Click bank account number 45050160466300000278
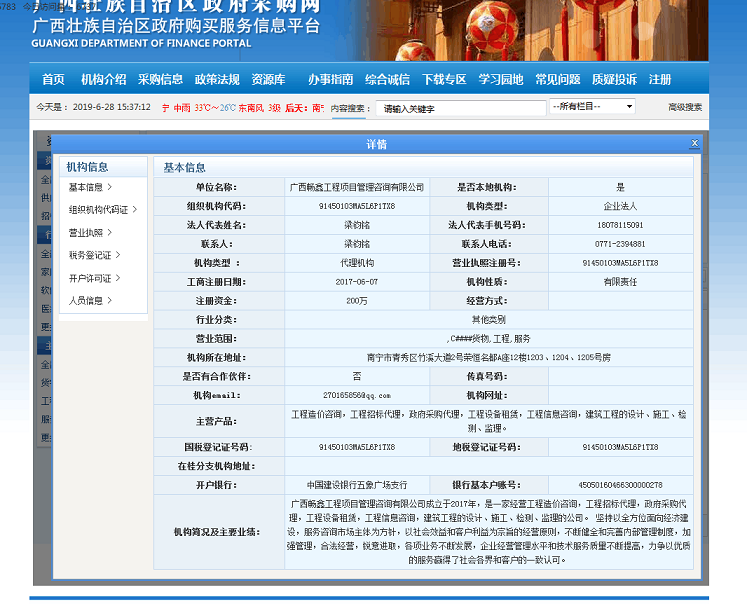This screenshot has height=604, width=747. (620, 485)
